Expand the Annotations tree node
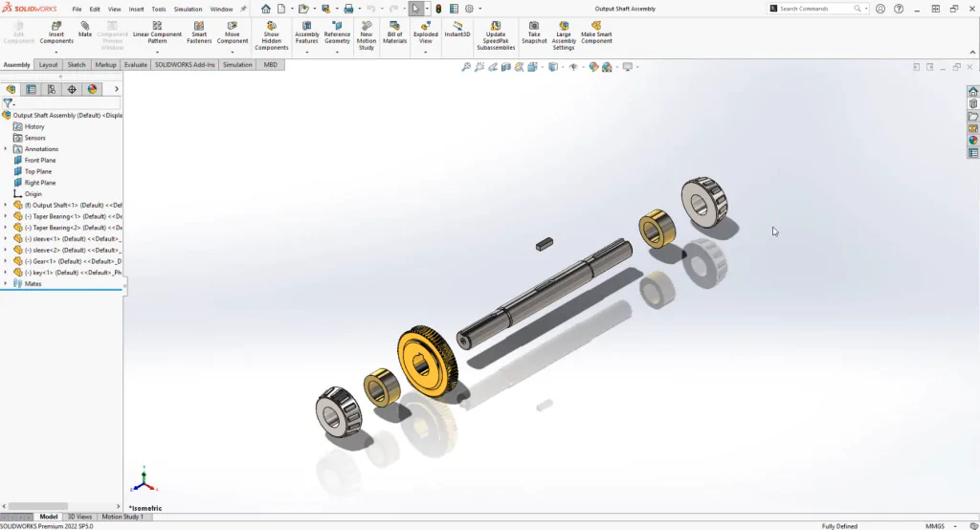 click(6, 148)
